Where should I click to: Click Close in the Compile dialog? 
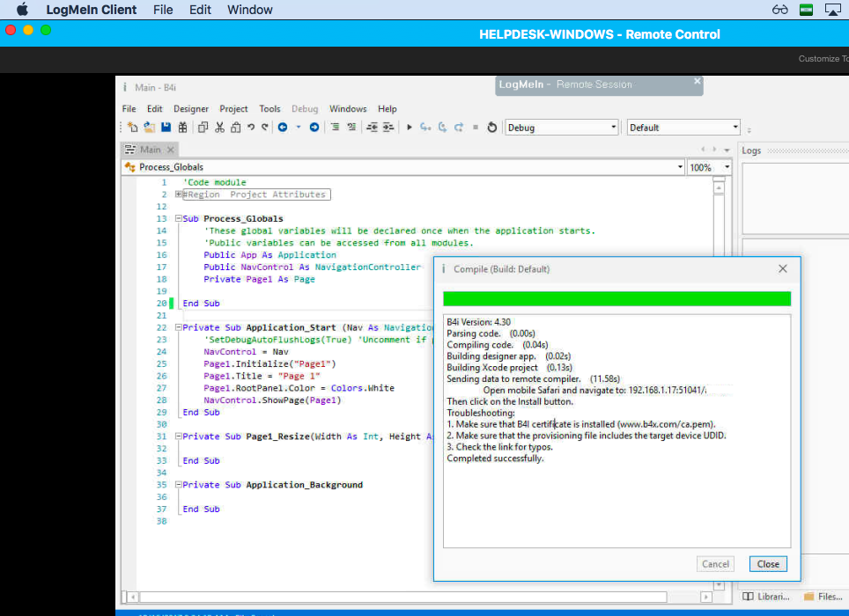768,564
